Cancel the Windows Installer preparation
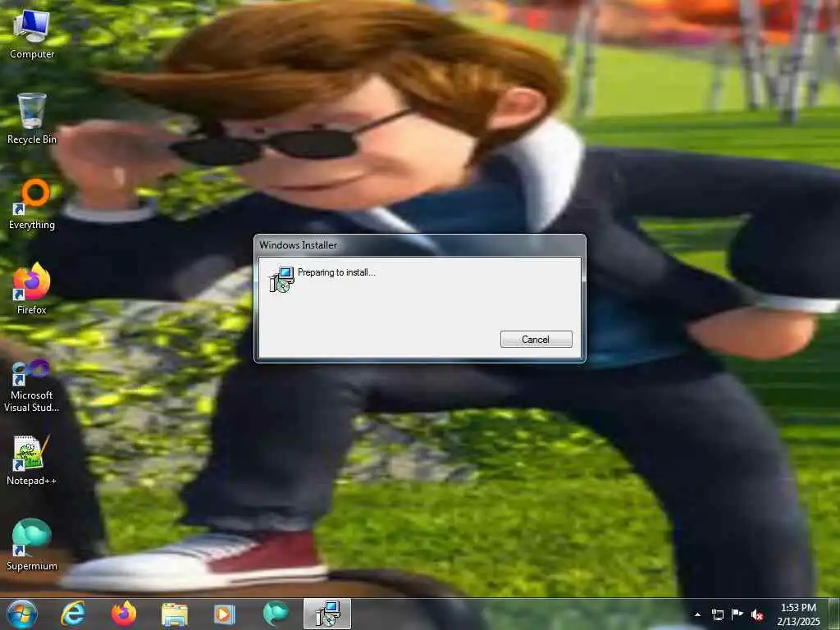Viewport: 840px width, 630px height. [x=536, y=339]
